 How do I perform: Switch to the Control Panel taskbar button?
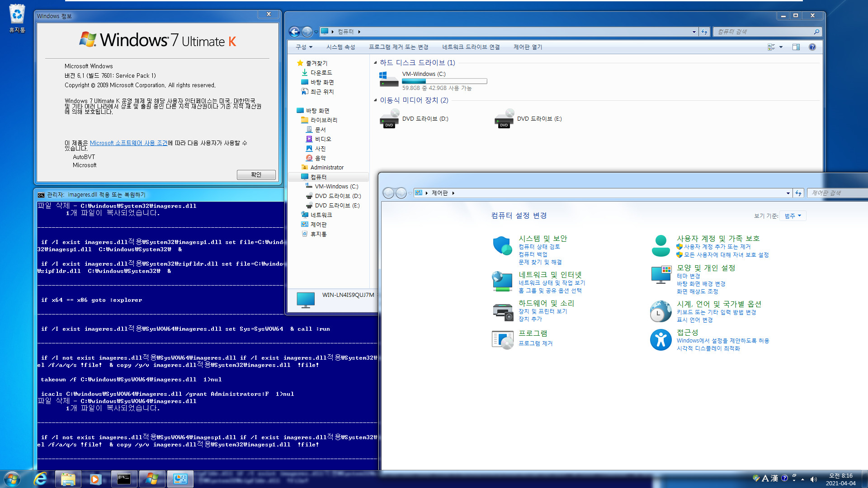point(180,479)
